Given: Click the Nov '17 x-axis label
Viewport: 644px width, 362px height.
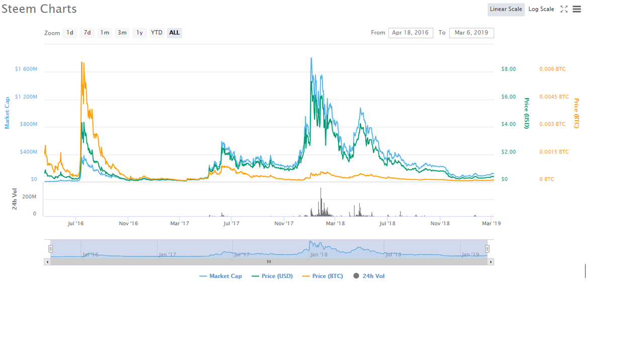Looking at the screenshot, I should click(284, 223).
